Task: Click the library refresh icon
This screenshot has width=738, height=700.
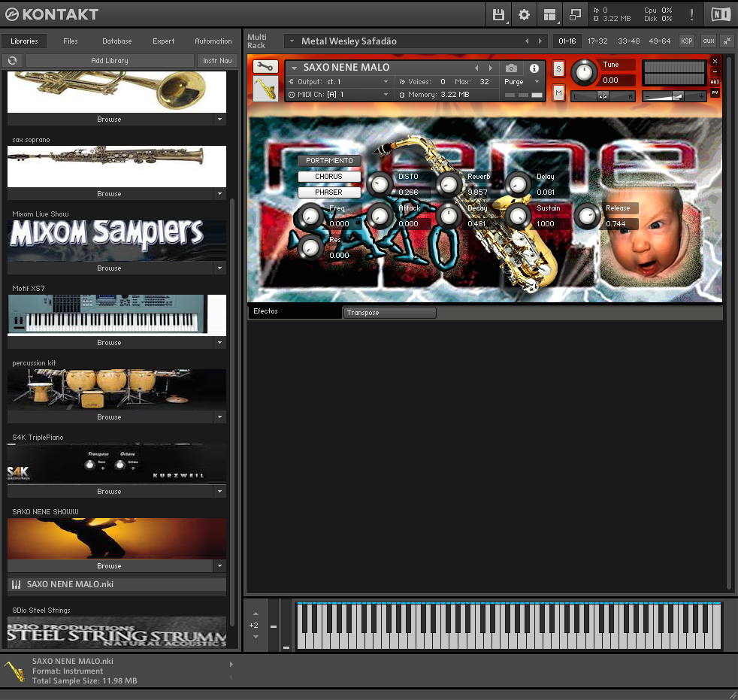Action: point(13,60)
